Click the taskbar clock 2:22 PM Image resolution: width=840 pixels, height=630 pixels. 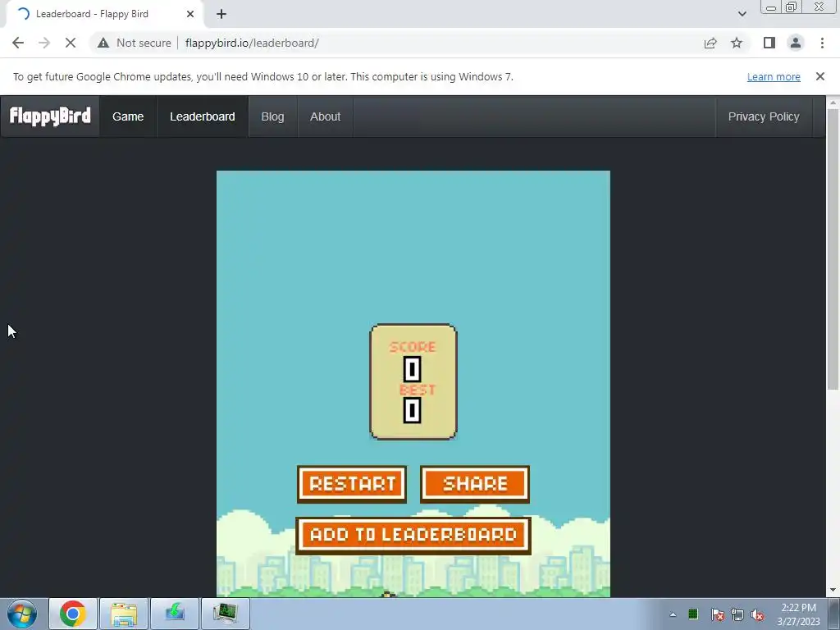pos(798,608)
